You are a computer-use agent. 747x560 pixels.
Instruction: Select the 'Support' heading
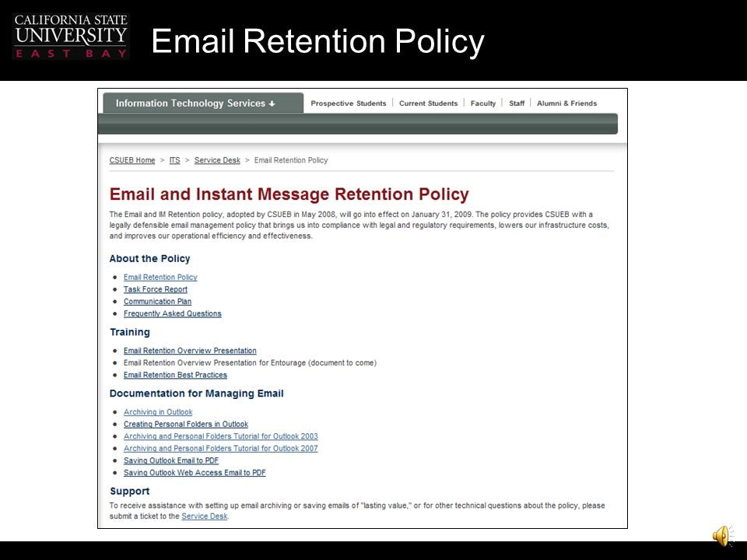[130, 491]
